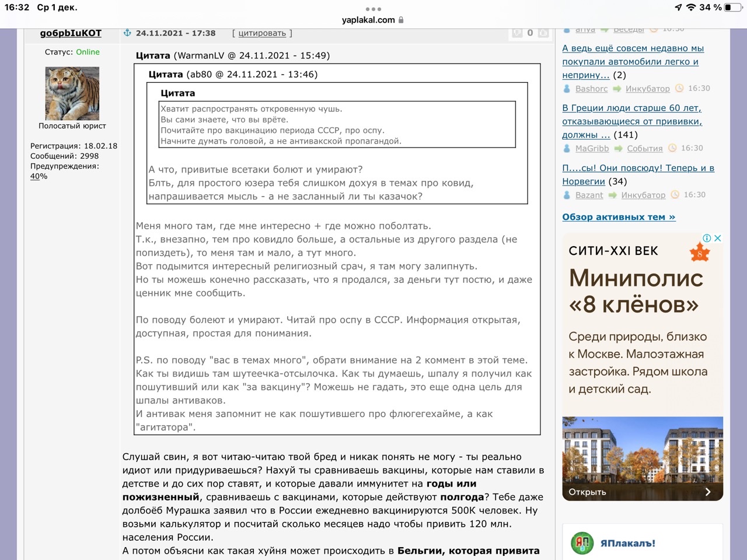Viewport: 747px width, 560px height.
Task: Click clock icon in MaGribb row
Action: [672, 148]
